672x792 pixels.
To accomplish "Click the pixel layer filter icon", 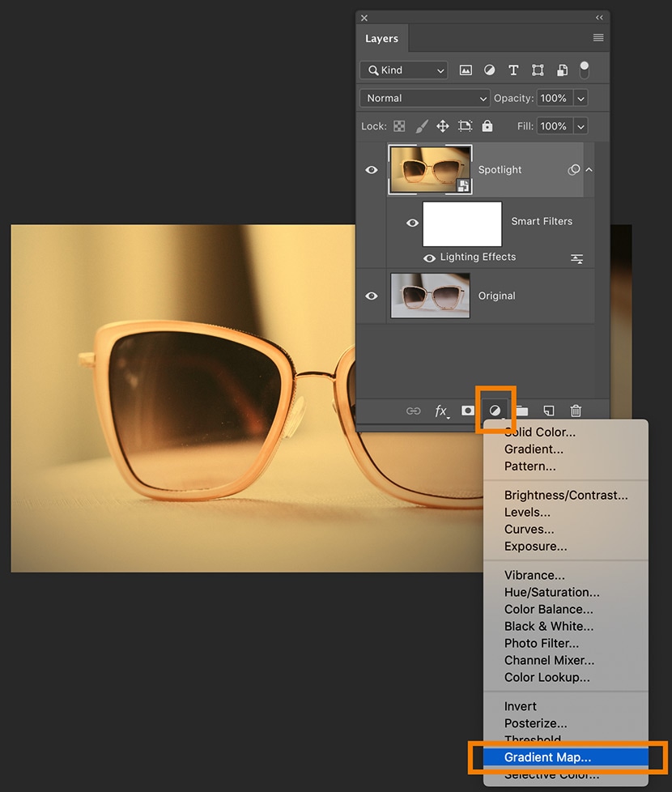I will [466, 70].
